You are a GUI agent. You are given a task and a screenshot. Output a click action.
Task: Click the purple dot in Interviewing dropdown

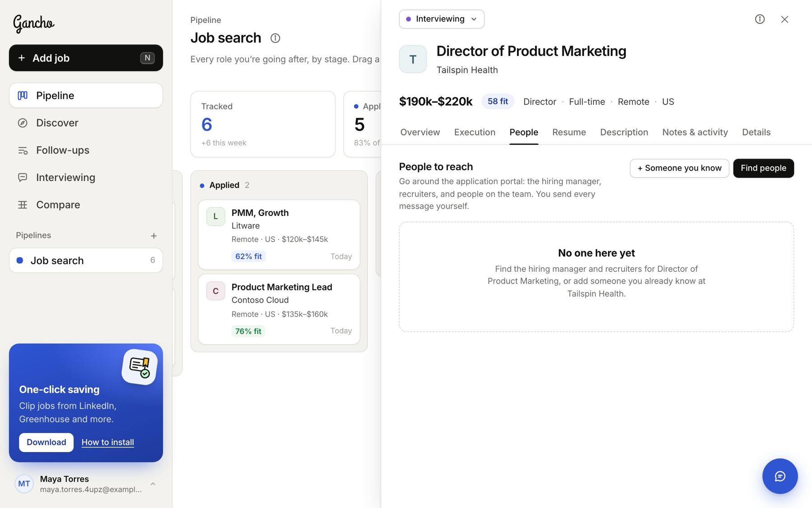click(408, 19)
